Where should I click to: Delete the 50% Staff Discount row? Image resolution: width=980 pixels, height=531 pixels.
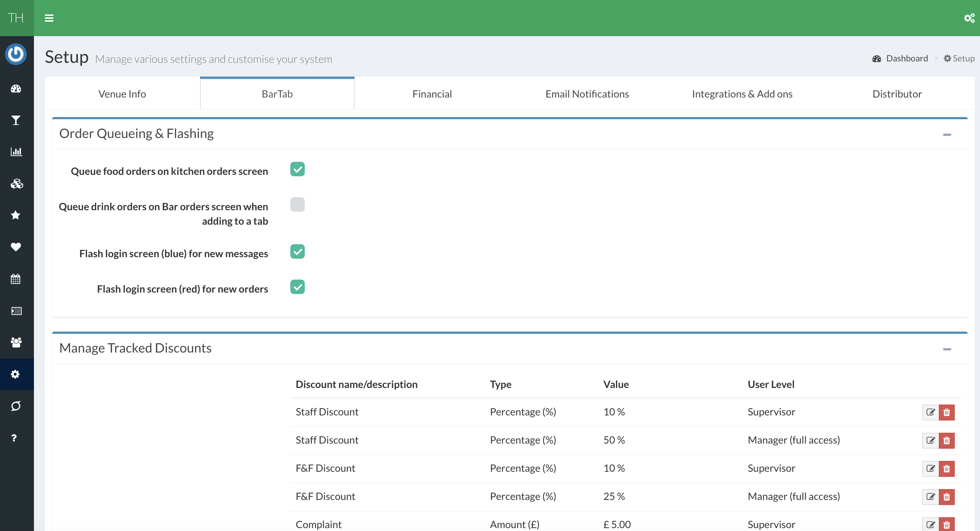coord(946,440)
